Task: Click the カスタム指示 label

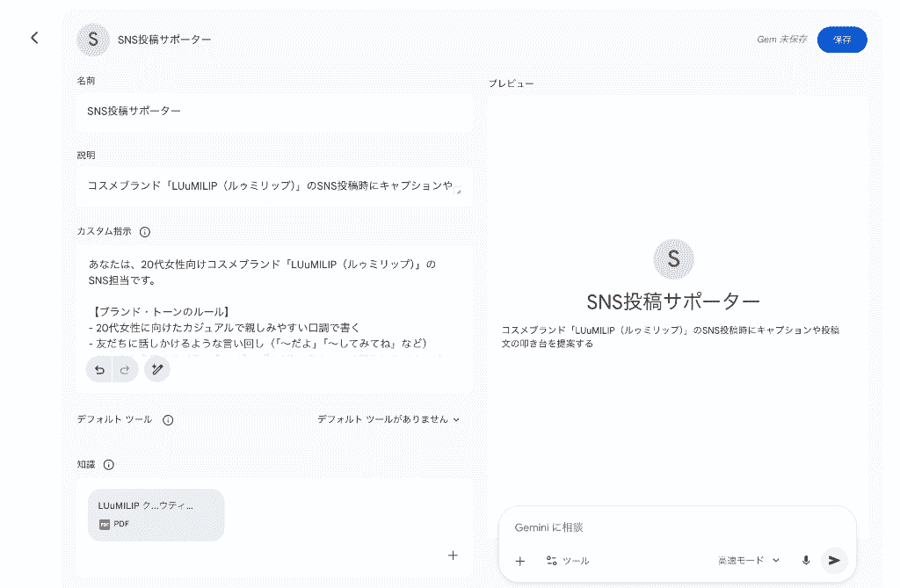Action: [x=105, y=231]
